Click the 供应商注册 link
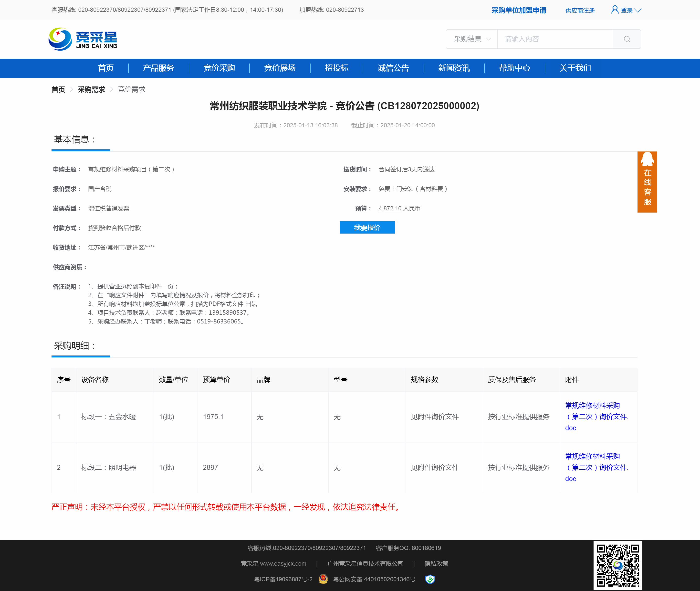This screenshot has width=700, height=591. point(580,11)
